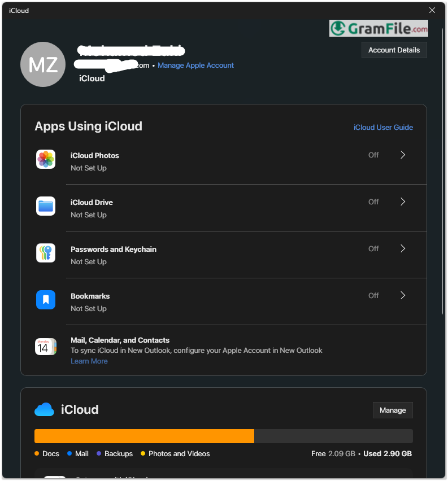Click the iCloud window title text

(19, 10)
